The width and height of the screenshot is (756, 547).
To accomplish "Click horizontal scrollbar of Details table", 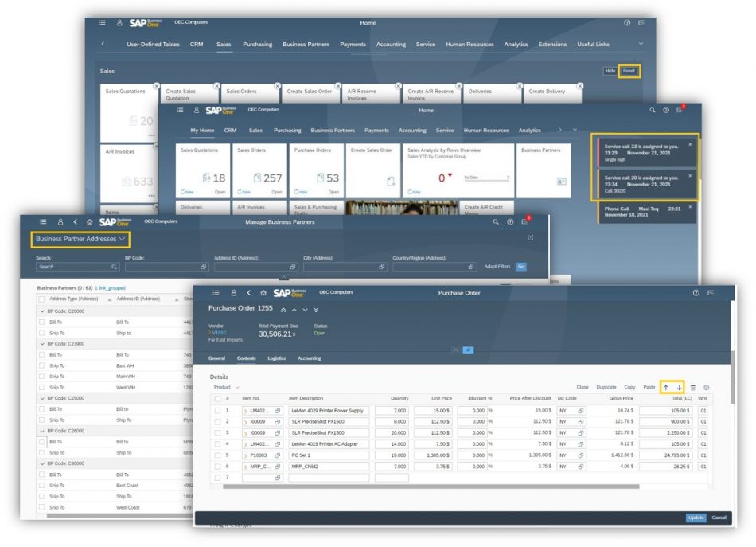I will (x=431, y=486).
